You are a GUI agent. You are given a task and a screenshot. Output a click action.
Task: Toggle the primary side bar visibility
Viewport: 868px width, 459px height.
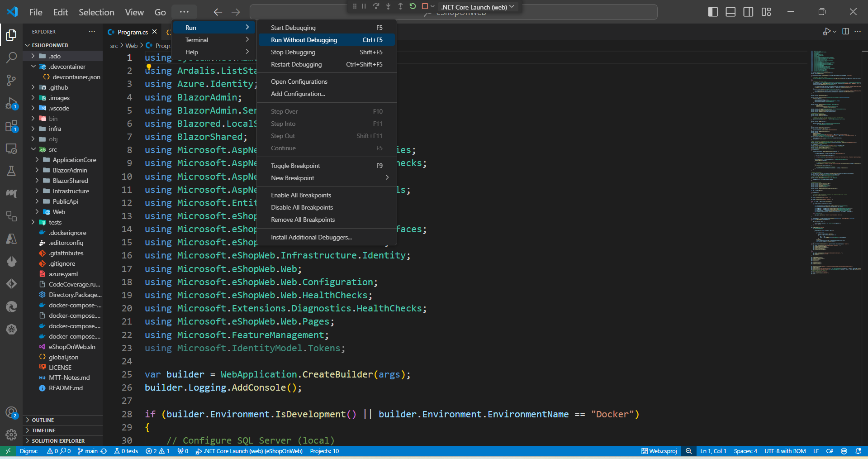tap(712, 12)
